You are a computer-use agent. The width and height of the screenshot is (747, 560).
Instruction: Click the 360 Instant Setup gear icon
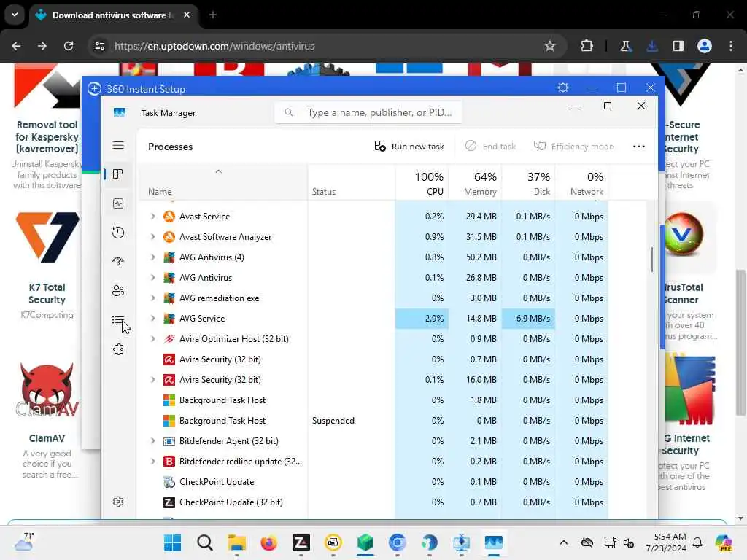click(x=563, y=88)
